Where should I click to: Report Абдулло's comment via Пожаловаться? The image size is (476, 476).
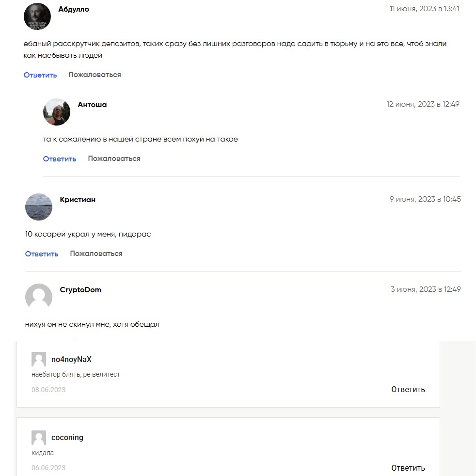point(95,75)
